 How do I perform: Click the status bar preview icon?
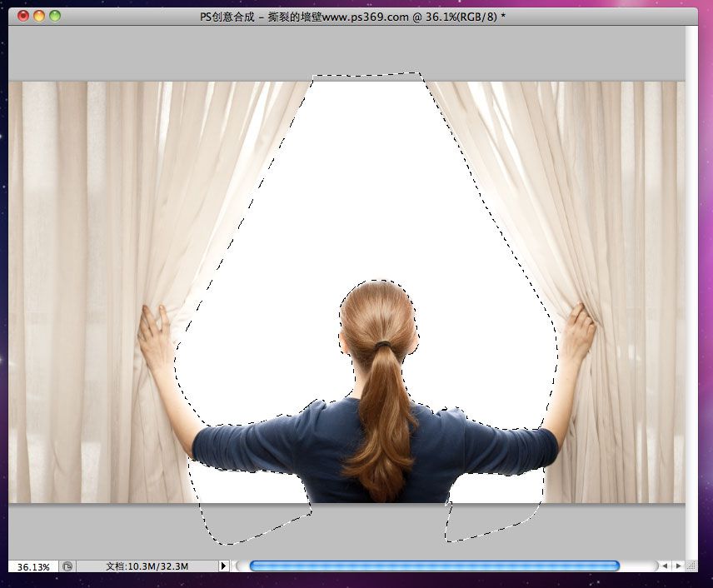[67, 566]
